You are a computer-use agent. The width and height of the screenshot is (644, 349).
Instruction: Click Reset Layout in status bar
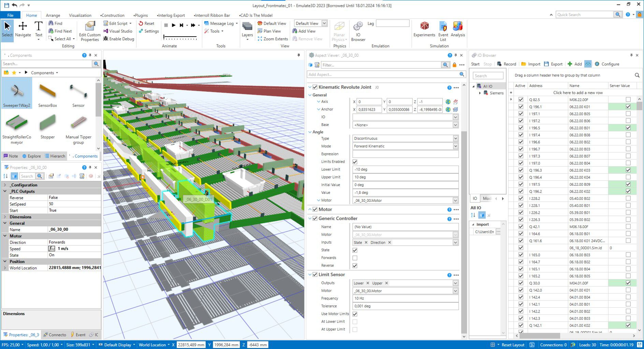[x=513, y=345]
